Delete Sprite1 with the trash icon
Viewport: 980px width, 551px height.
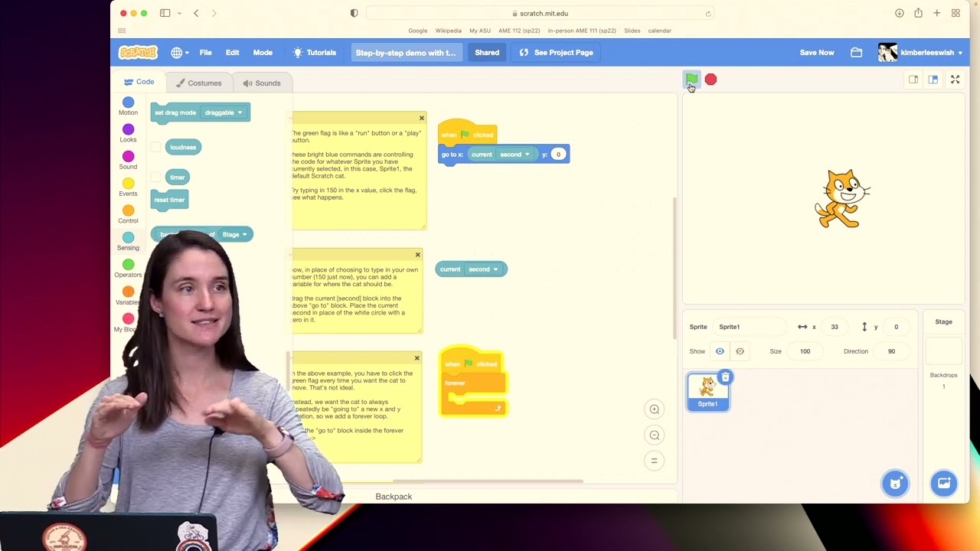pos(725,377)
